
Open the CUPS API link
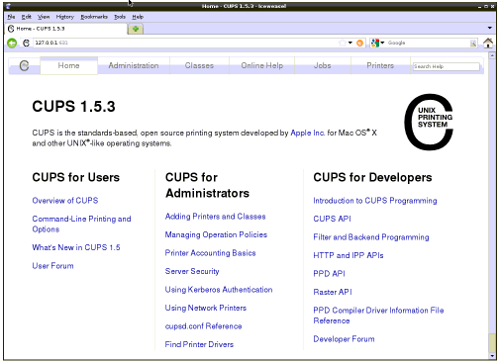point(332,219)
